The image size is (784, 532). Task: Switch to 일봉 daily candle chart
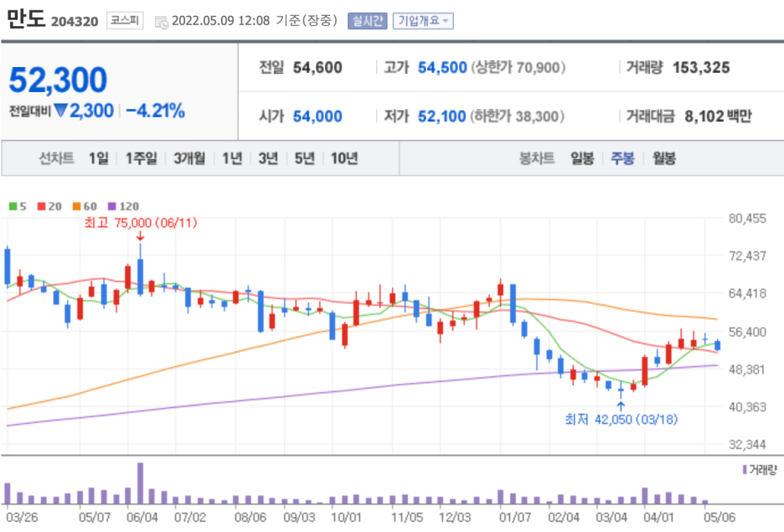582,158
